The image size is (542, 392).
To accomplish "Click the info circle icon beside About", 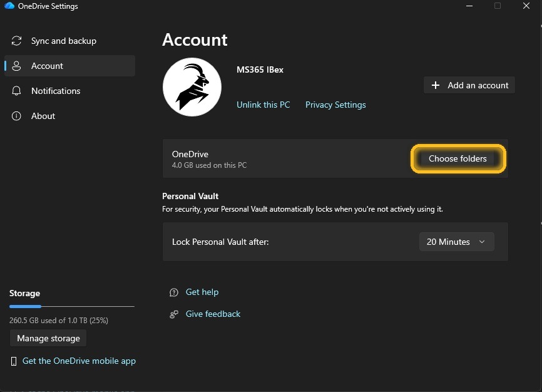I will [x=16, y=116].
